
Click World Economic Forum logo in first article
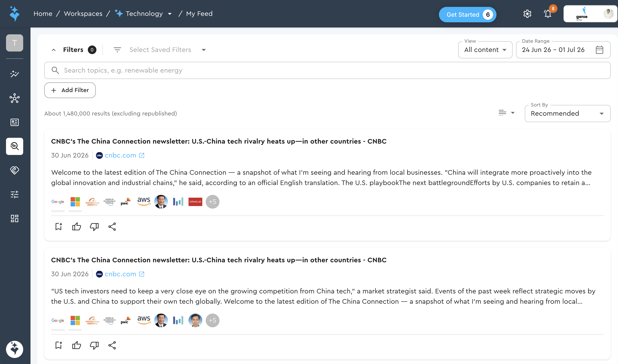110,202
